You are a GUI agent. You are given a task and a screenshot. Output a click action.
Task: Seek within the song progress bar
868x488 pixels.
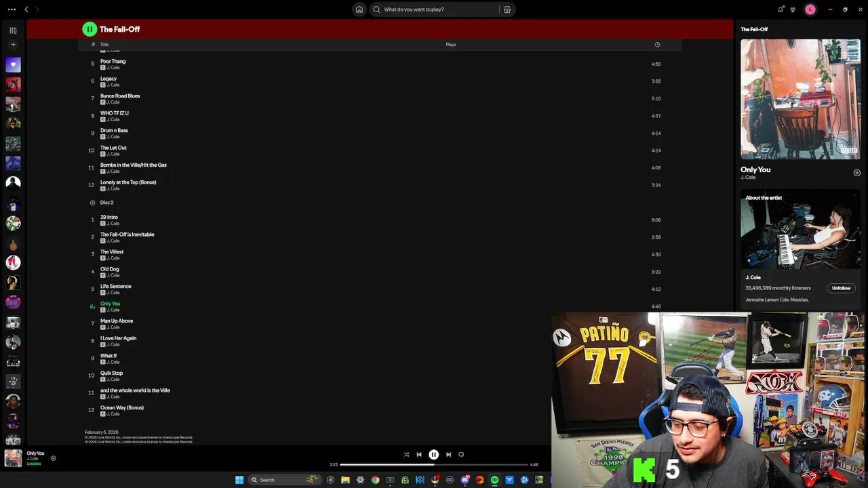point(434,464)
